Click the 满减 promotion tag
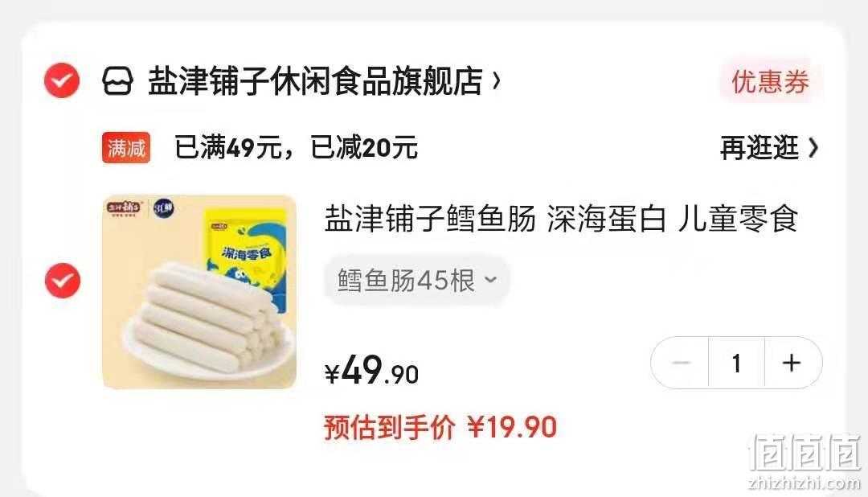Viewport: 868px width, 497px height. coord(126,148)
